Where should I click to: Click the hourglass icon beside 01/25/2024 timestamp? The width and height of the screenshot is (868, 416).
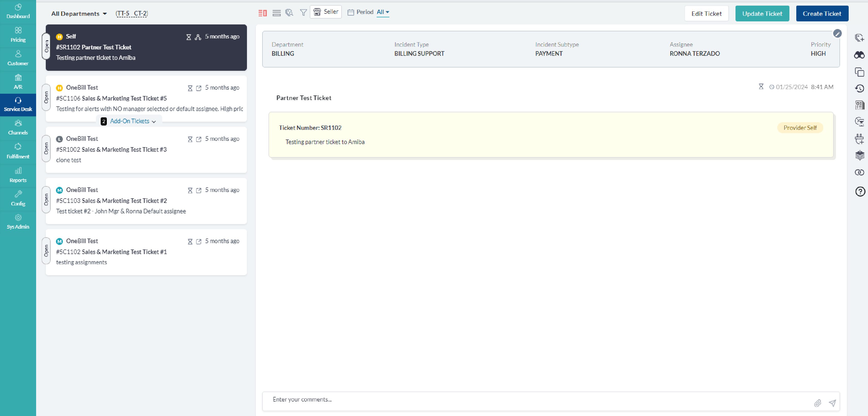pos(761,87)
